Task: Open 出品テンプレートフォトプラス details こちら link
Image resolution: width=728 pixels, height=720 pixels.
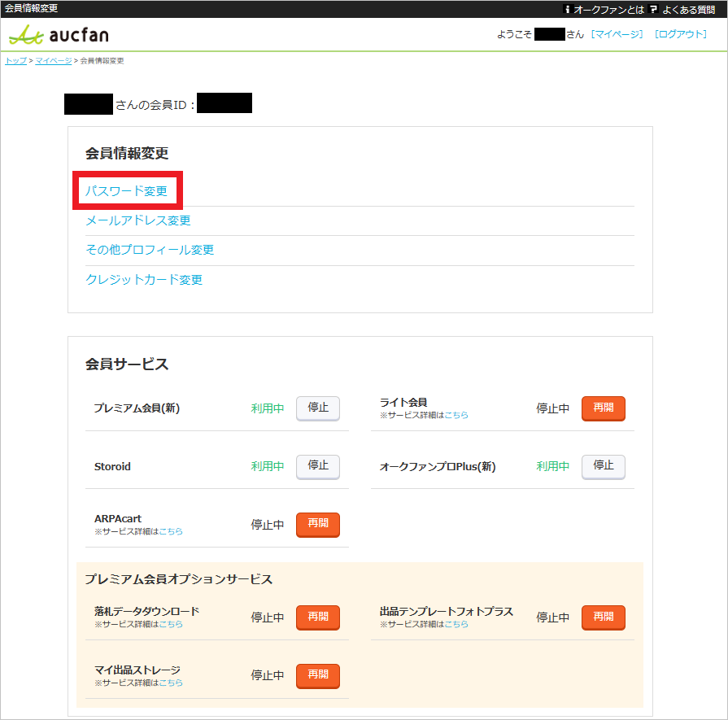Action: pos(456,624)
